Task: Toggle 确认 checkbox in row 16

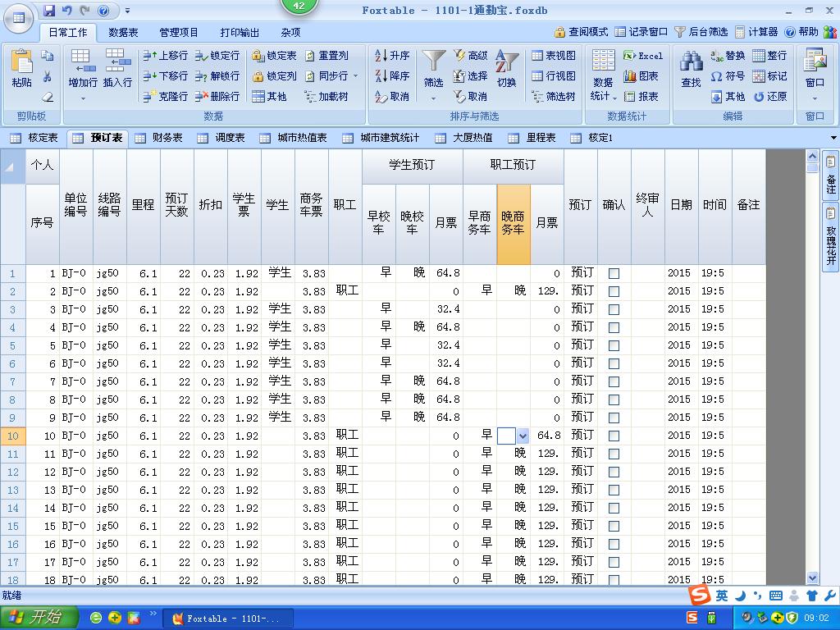Action: [x=614, y=545]
